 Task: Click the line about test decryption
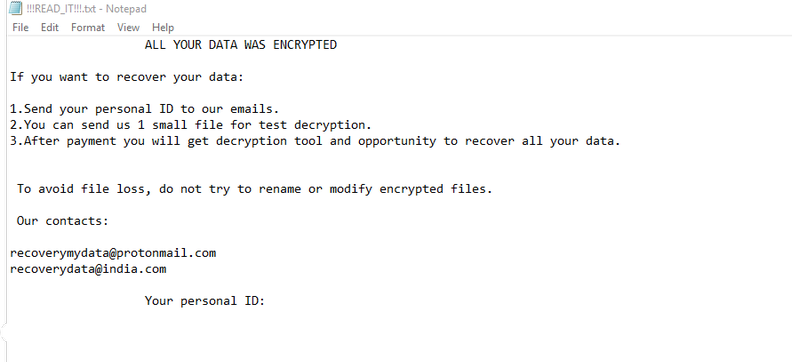(191, 125)
